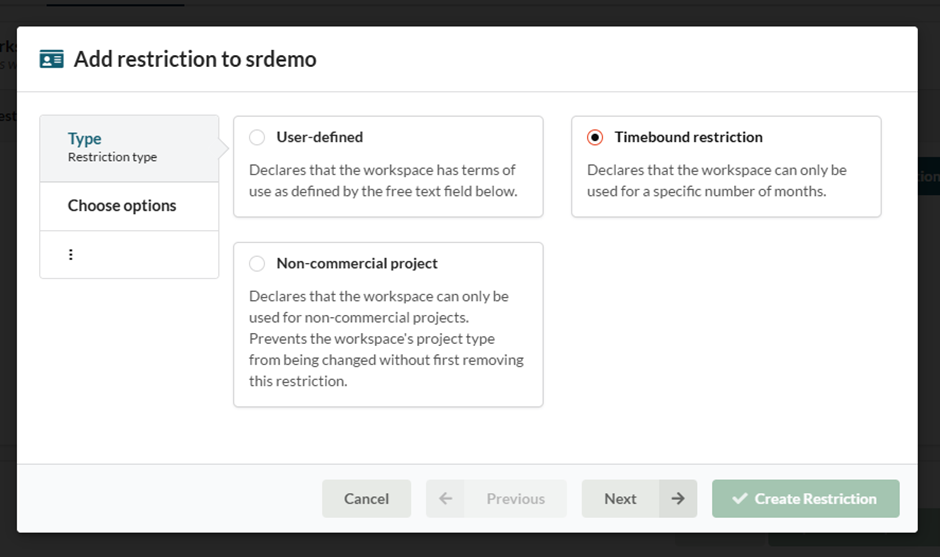Viewport: 940px width, 557px height.
Task: Select the Non-commercial project radio button
Action: [x=257, y=264]
